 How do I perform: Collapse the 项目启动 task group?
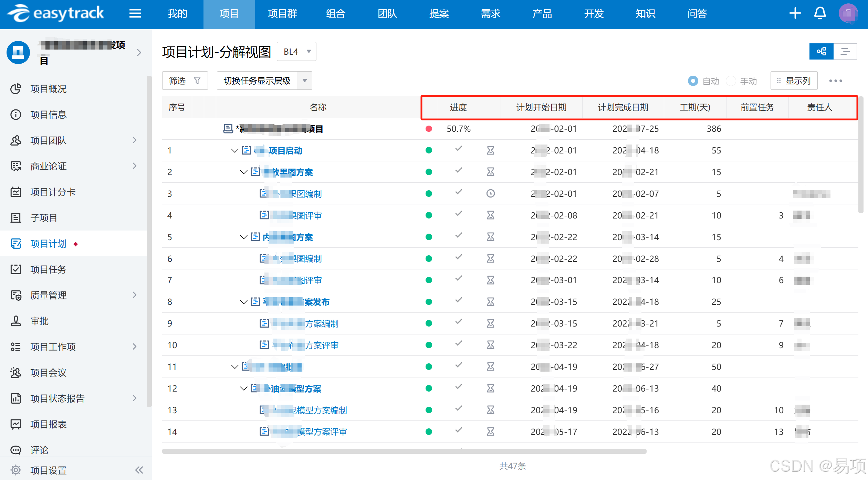click(234, 151)
